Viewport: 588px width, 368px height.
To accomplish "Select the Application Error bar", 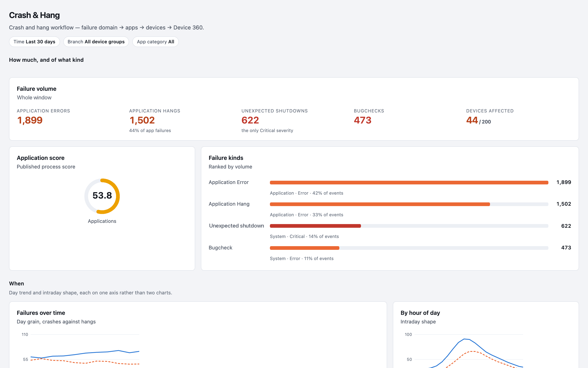I will point(409,183).
